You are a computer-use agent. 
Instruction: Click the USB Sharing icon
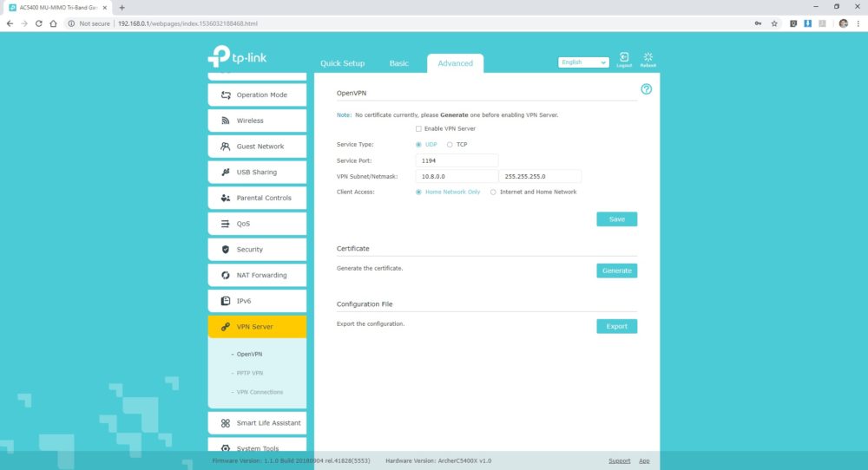[226, 172]
